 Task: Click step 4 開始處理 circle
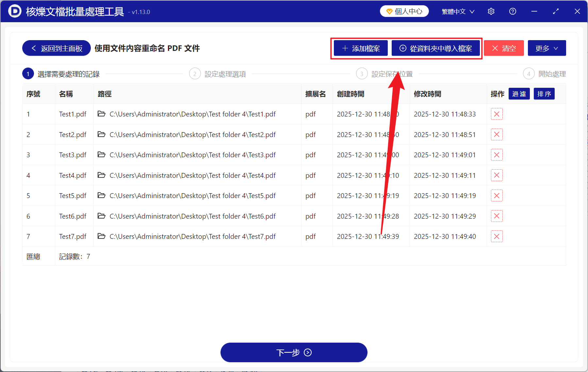click(529, 73)
